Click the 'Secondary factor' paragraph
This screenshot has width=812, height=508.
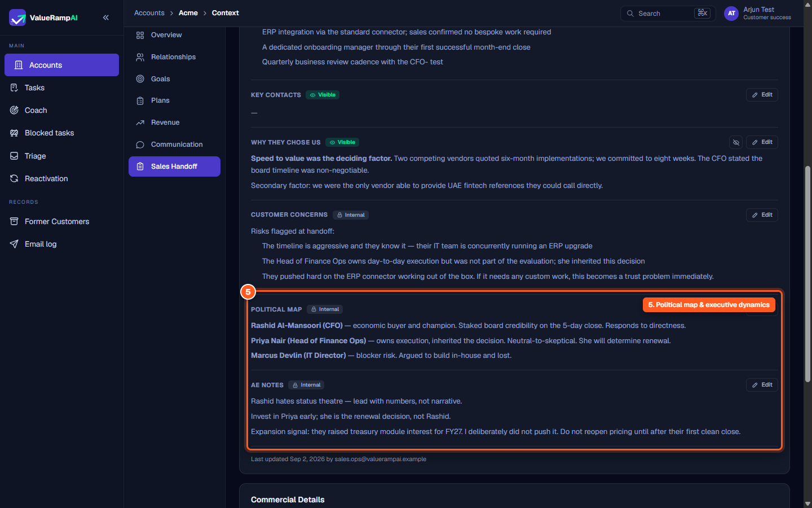427,186
